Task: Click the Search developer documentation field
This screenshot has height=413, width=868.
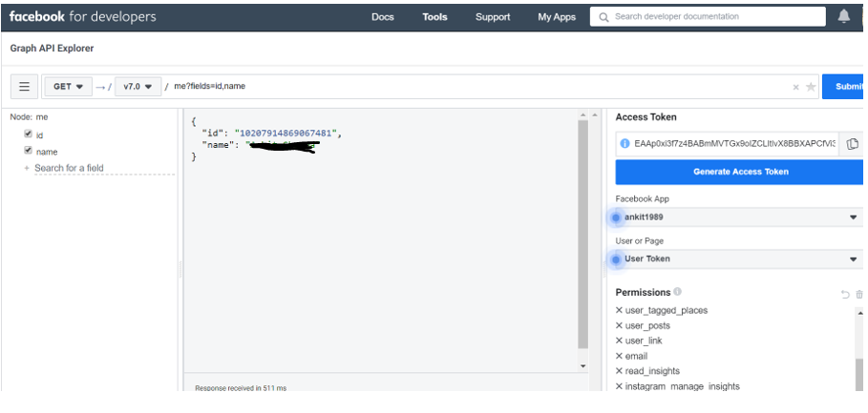Action: coord(708,16)
